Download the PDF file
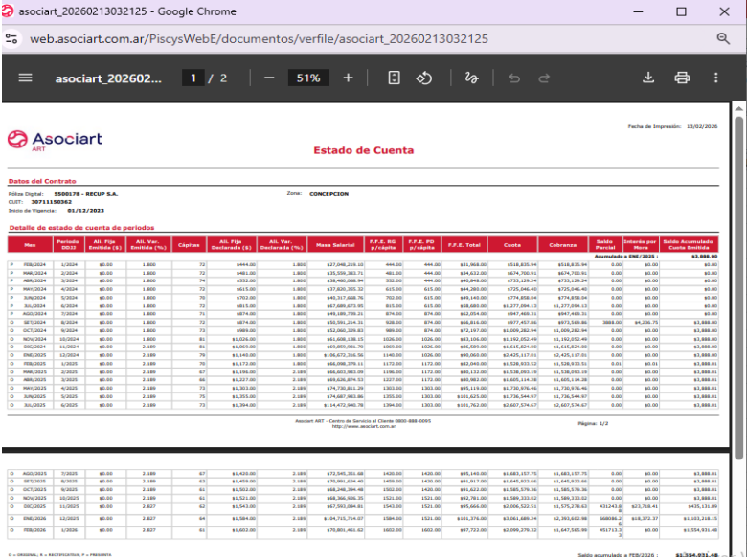The height and width of the screenshot is (560, 747). 648,78
